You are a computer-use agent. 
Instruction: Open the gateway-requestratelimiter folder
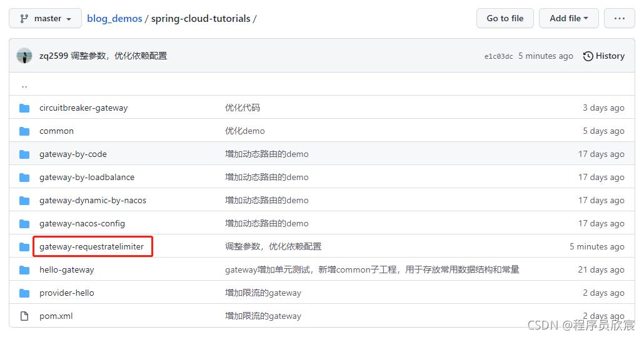91,246
